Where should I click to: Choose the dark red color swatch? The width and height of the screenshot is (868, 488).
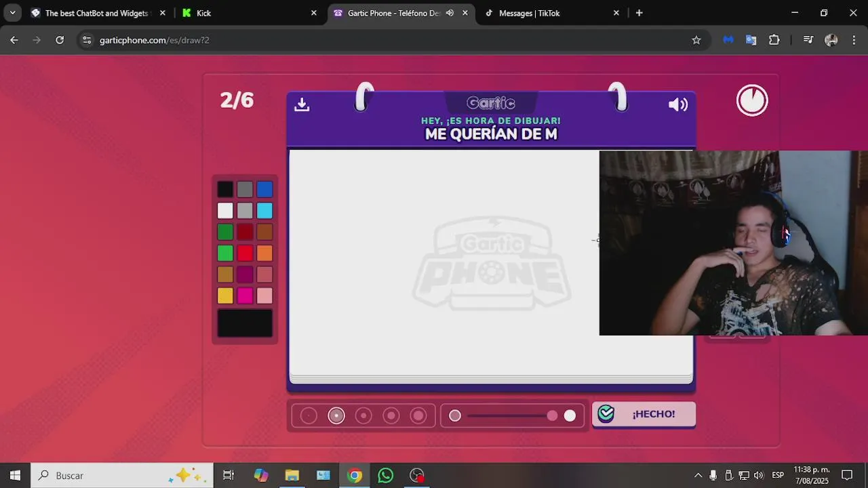click(245, 232)
